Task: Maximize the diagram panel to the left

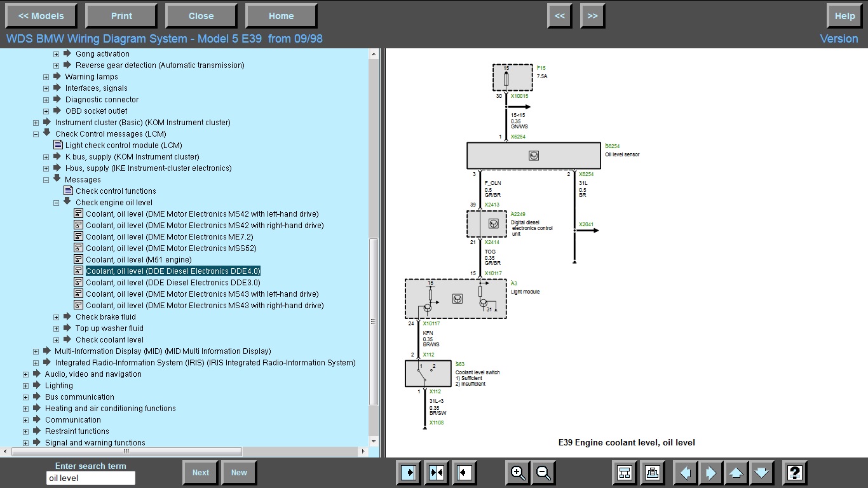Action: tap(465, 473)
